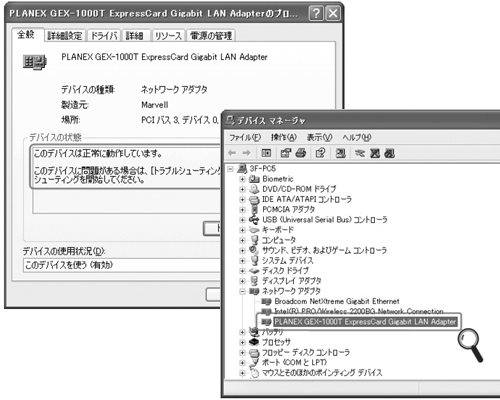Click the Broadcom NetXtreme adapter icon

tap(266, 301)
